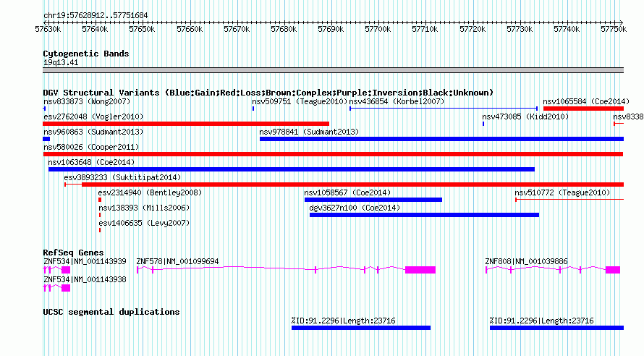The image size is (644, 356).
Task: Open the ZNF578|NM_001099694 gene label
Action: click(177, 261)
